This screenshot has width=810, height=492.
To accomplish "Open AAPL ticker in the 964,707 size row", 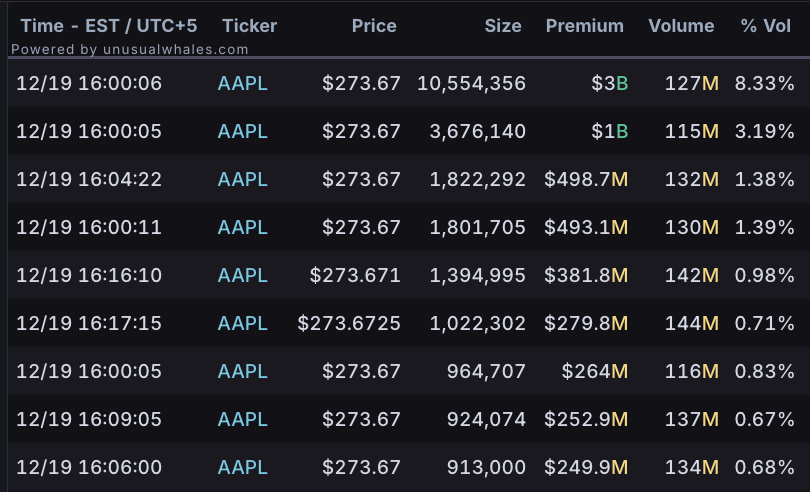I will point(242,371).
